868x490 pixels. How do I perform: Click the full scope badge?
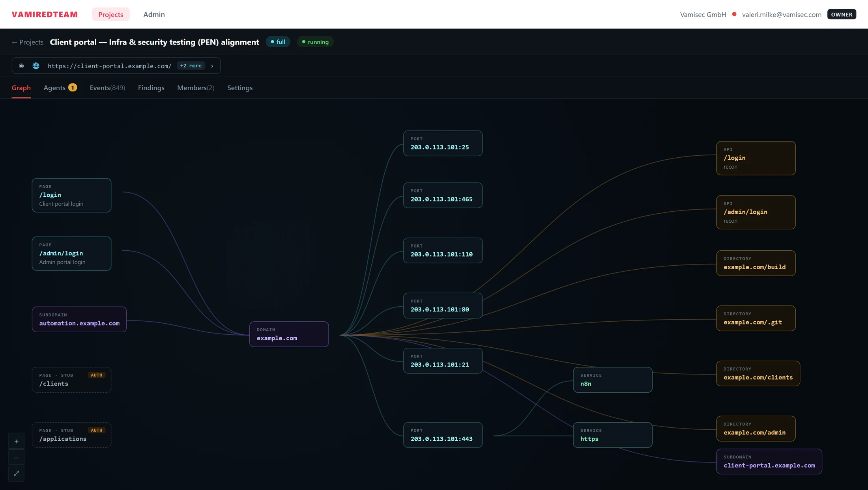[278, 42]
